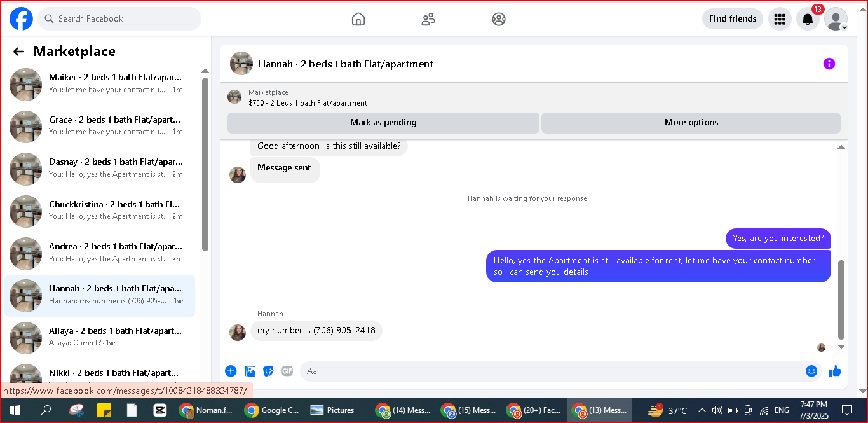Open the Notifications bell icon
Screen dimensions: 868x423
coord(808,19)
